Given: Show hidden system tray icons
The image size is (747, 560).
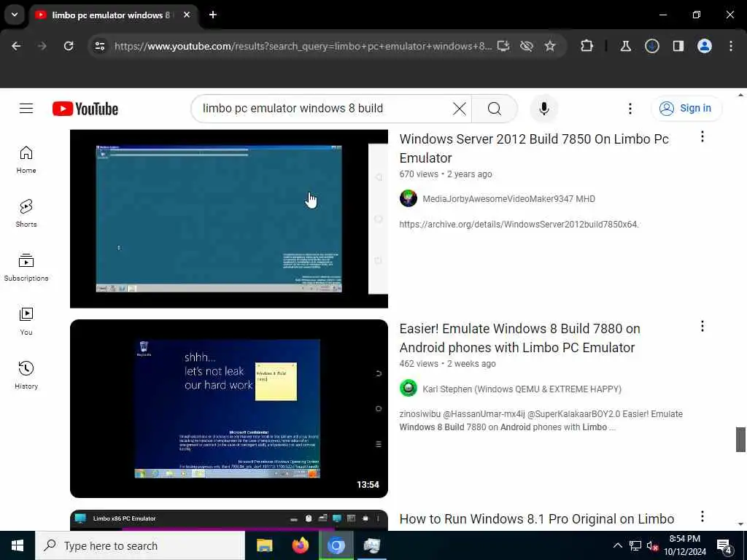Looking at the screenshot, I should [x=617, y=545].
